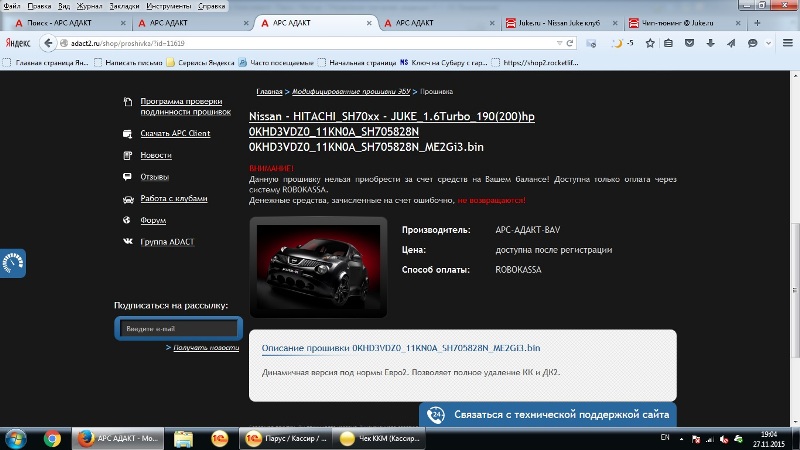
Task: Open Парус / Кассир taskbar window
Action: [x=286, y=438]
